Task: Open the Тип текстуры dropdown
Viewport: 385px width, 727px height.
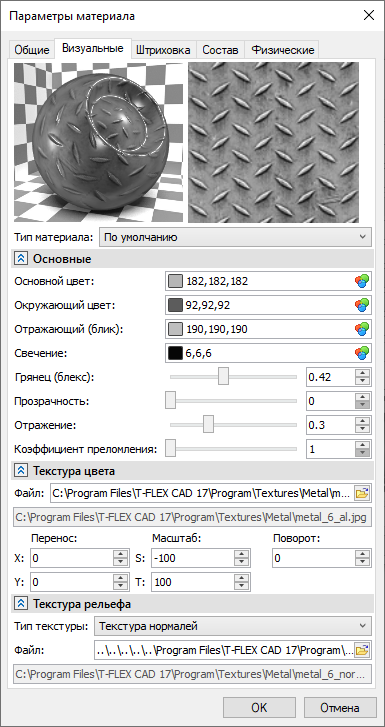Action: pyautogui.click(x=233, y=626)
